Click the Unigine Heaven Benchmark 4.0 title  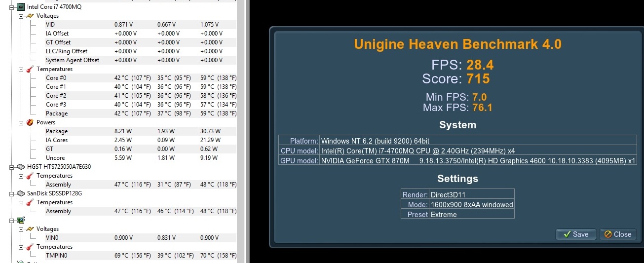tap(457, 44)
